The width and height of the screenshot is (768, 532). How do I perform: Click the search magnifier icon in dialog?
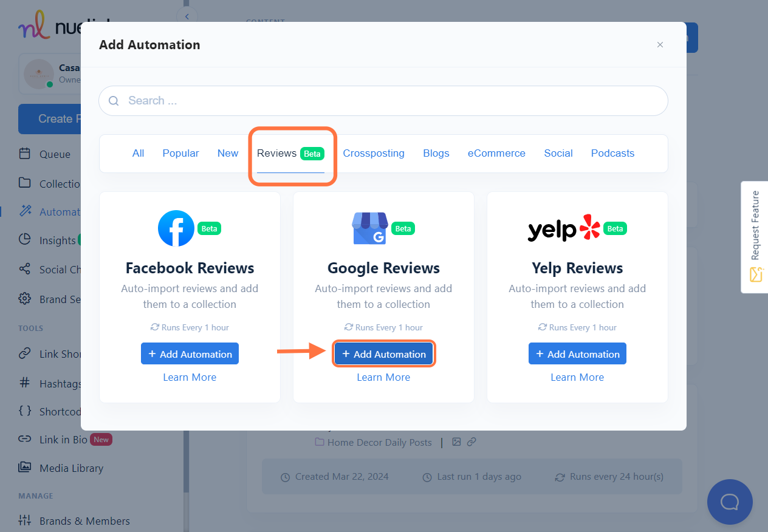[114, 101]
